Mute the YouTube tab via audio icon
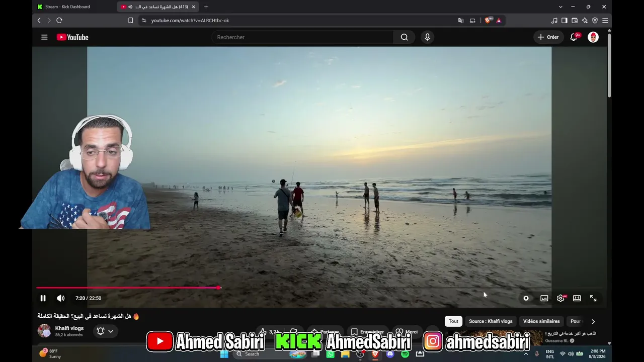 click(x=130, y=7)
